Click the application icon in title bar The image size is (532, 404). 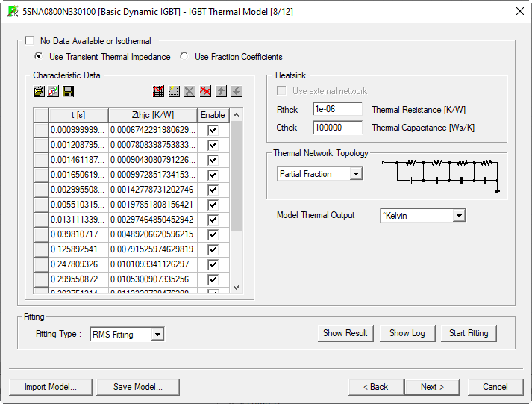click(x=13, y=11)
